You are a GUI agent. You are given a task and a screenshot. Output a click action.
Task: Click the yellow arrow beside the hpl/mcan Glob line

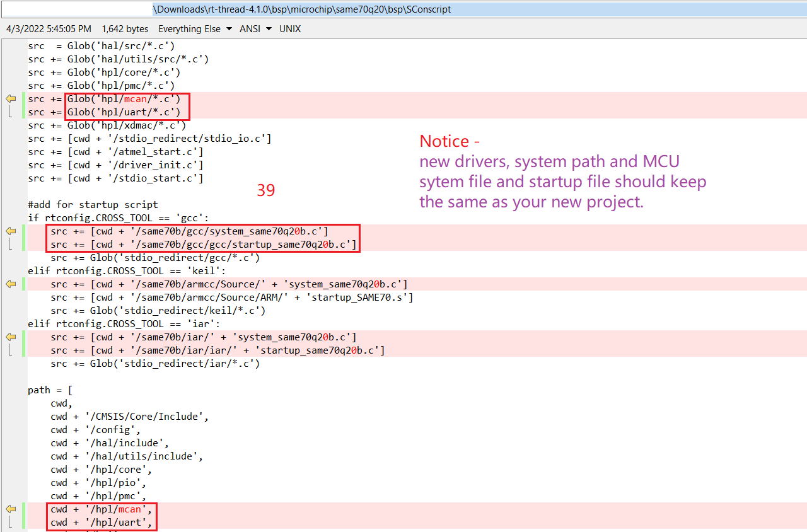[x=11, y=99]
